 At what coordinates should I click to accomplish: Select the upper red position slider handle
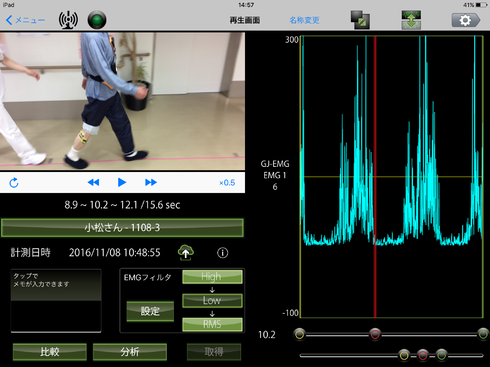[x=375, y=334]
